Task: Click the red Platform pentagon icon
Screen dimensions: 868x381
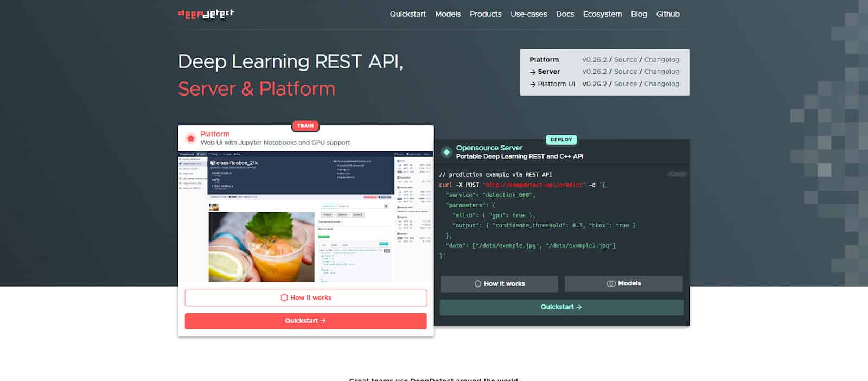Action: tap(190, 138)
